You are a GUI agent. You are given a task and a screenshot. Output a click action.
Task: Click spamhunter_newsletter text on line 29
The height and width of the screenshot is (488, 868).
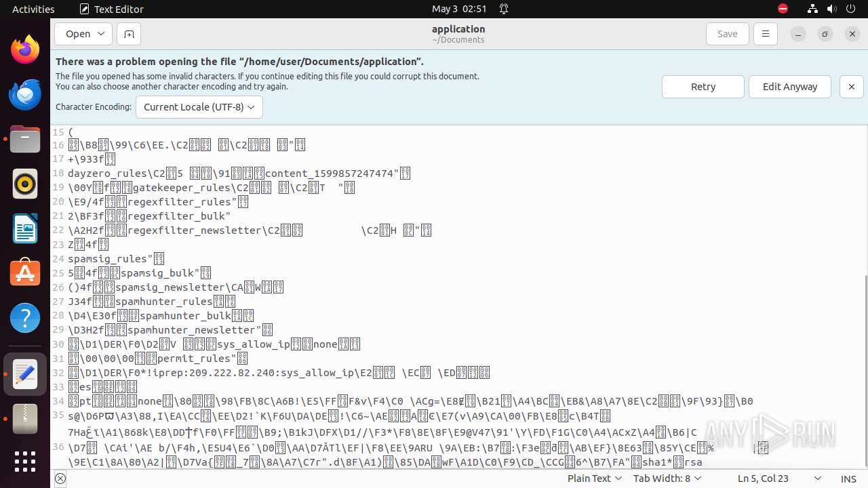(191, 330)
